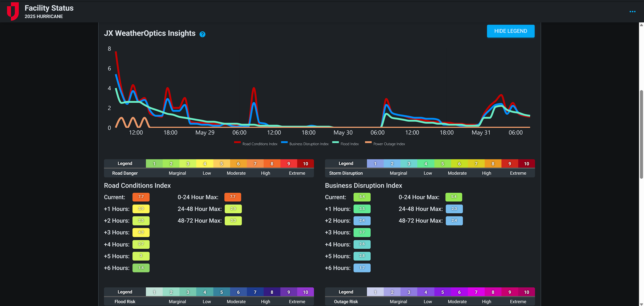This screenshot has width=644, height=306.
Task: Click Business Disruption +3 Hours value badge
Action: (x=362, y=232)
